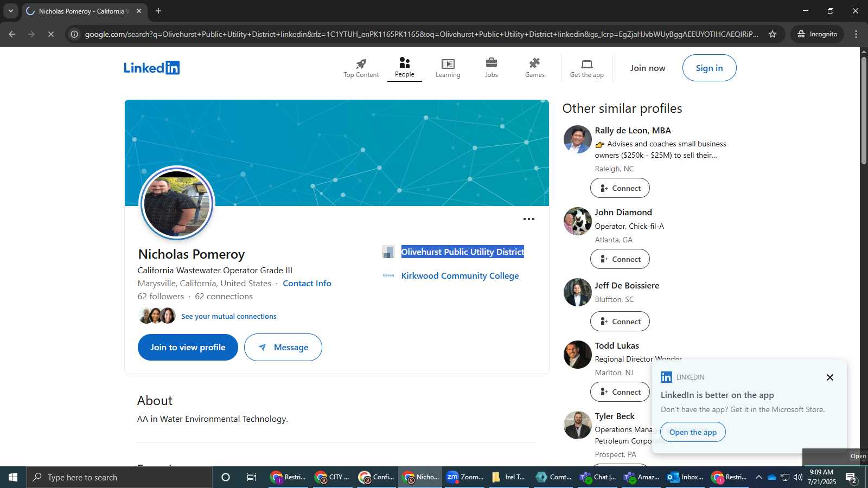Open the Olivehurst Public Utility District link

pos(463,252)
